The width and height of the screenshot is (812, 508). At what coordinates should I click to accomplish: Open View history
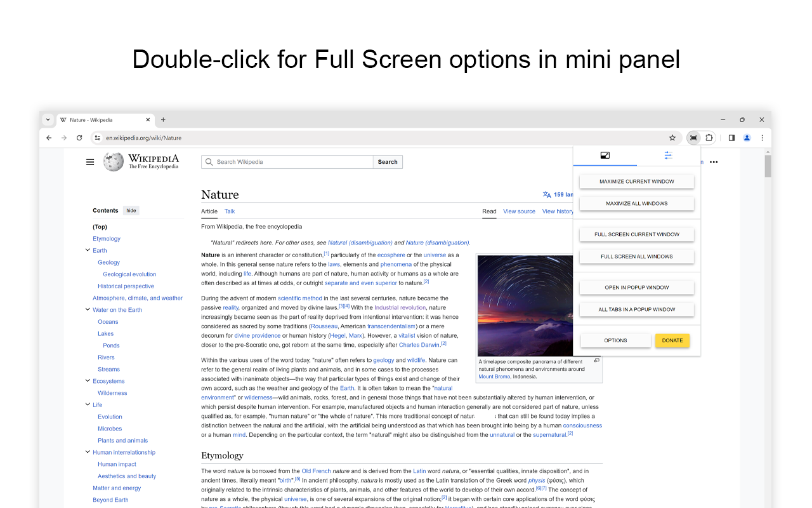tap(558, 211)
